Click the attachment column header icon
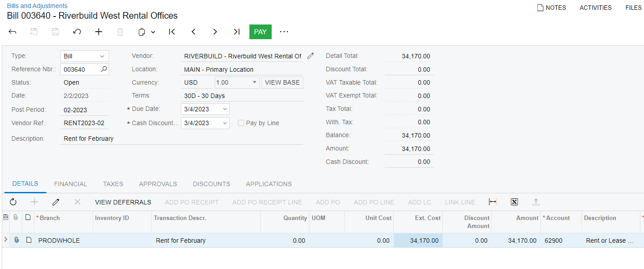Image resolution: width=644 pixels, height=269 pixels. pos(16,217)
